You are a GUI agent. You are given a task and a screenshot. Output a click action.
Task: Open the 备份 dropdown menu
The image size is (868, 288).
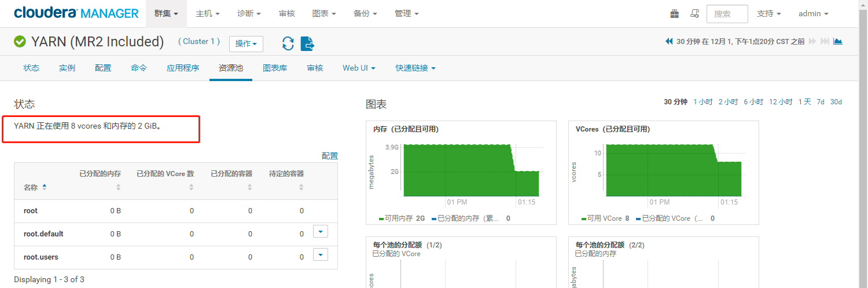click(x=365, y=13)
